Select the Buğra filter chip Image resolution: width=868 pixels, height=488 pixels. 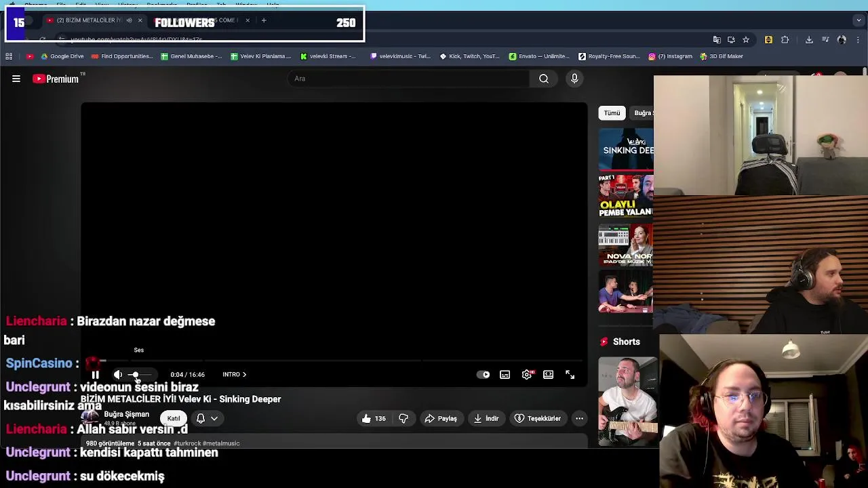642,113
